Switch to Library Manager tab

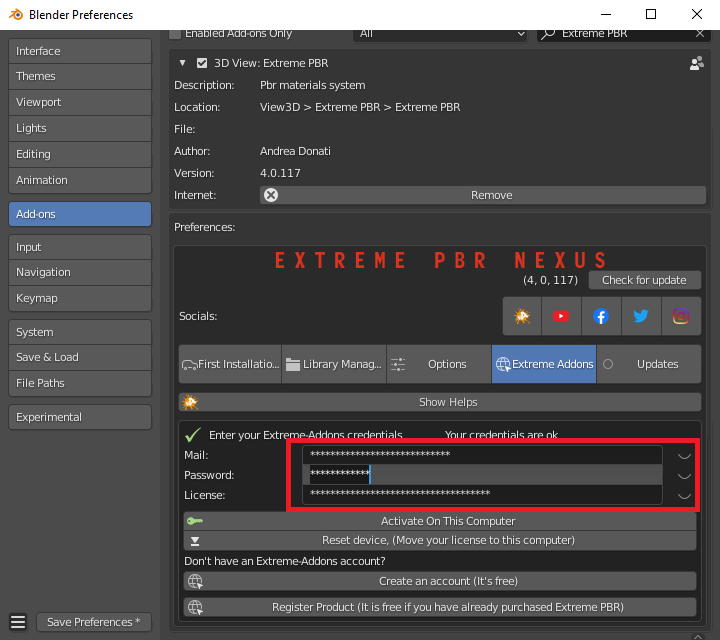point(334,364)
